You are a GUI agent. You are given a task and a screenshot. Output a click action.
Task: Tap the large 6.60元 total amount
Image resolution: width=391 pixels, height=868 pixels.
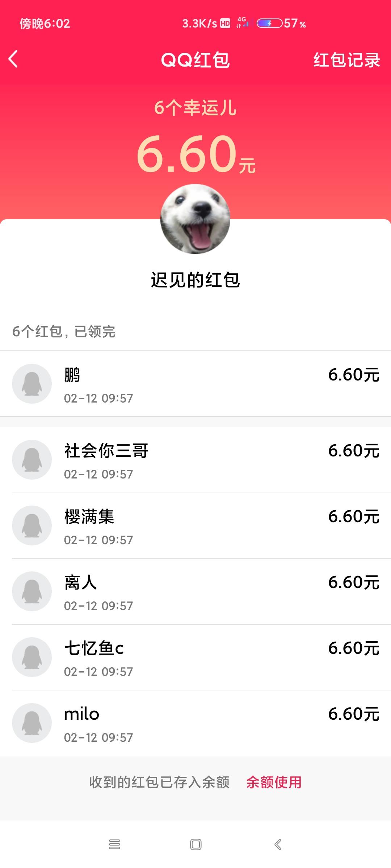[x=196, y=154]
